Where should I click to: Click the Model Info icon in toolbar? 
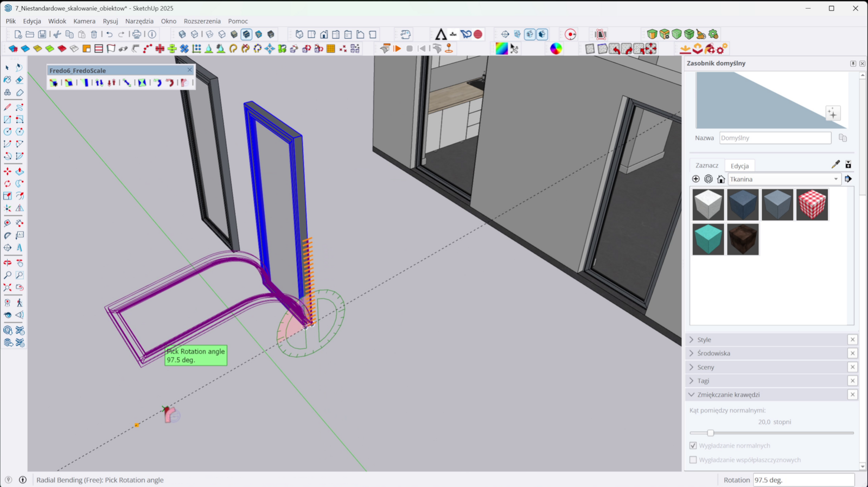tap(152, 34)
